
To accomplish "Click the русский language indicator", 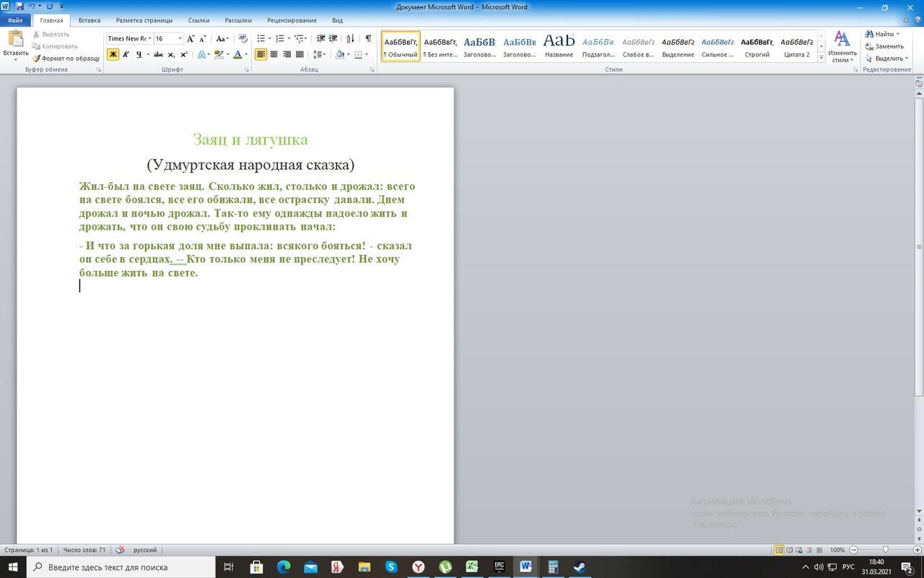I will 145,551.
